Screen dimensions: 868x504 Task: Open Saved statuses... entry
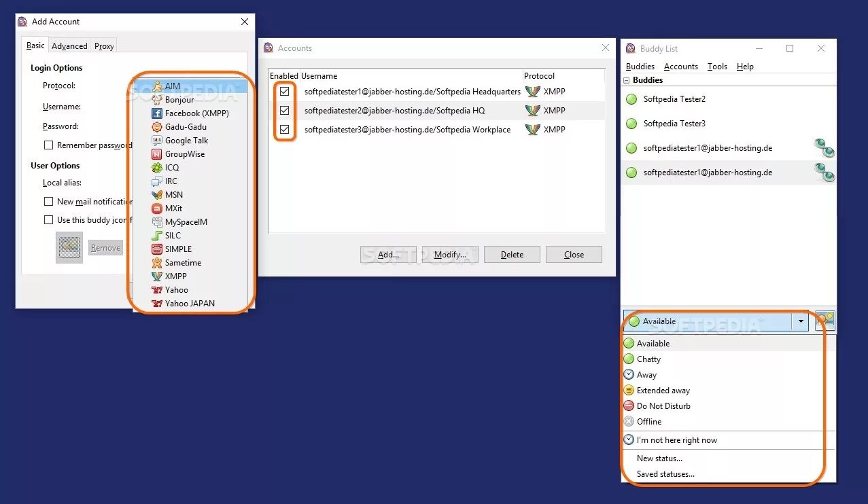728,474
